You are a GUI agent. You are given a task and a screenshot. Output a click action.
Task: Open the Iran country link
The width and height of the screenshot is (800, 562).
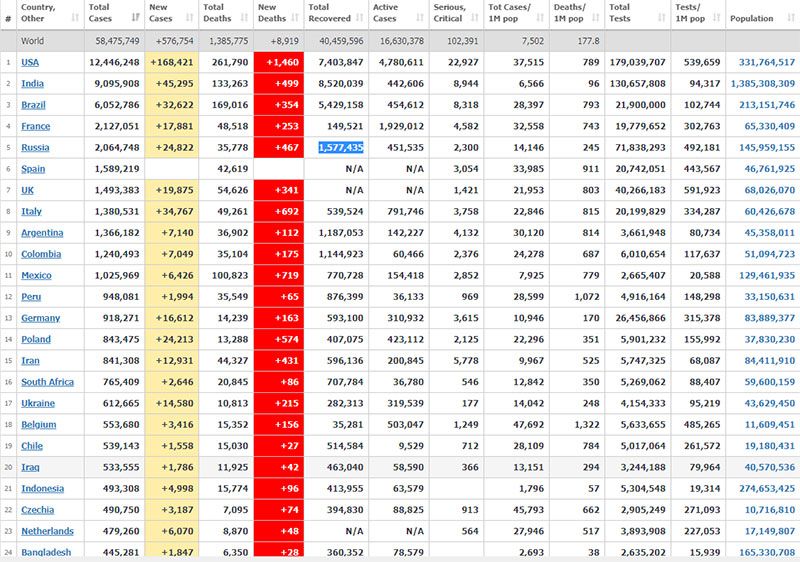pos(30,361)
